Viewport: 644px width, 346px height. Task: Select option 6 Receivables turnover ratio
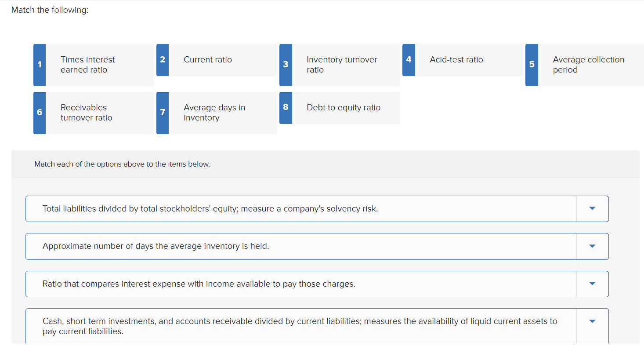click(94, 113)
